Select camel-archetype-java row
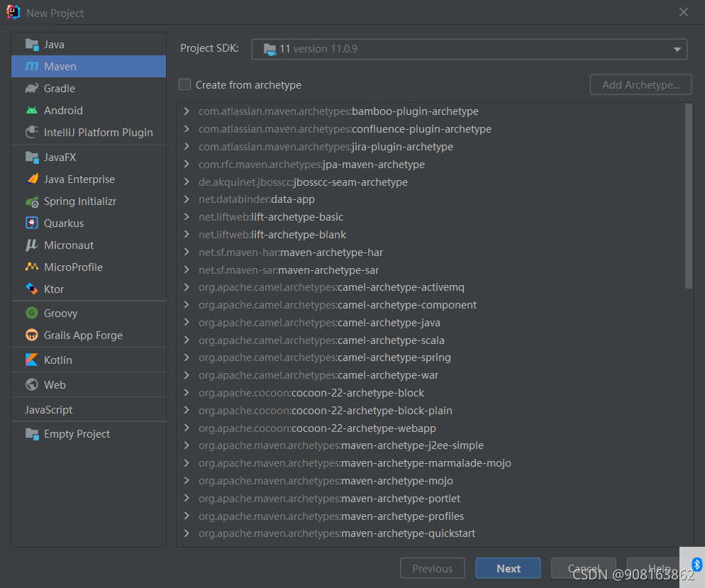This screenshot has width=705, height=588. pyautogui.click(x=431, y=322)
